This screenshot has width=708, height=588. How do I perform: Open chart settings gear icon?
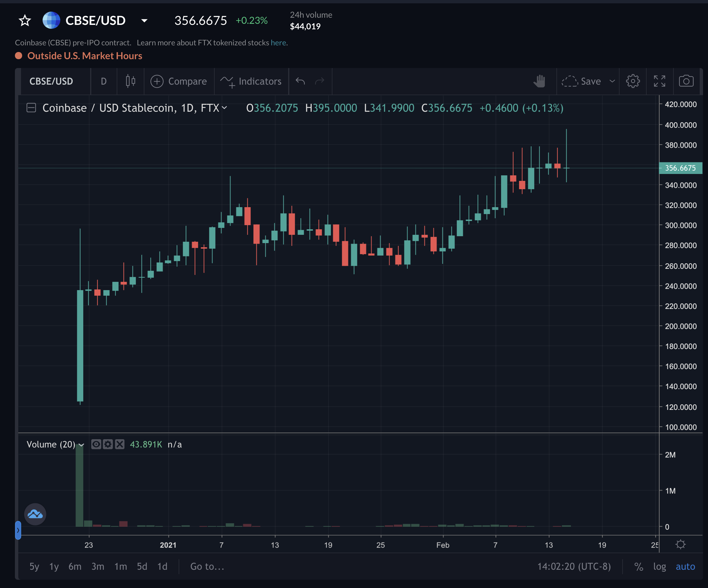[x=632, y=81]
